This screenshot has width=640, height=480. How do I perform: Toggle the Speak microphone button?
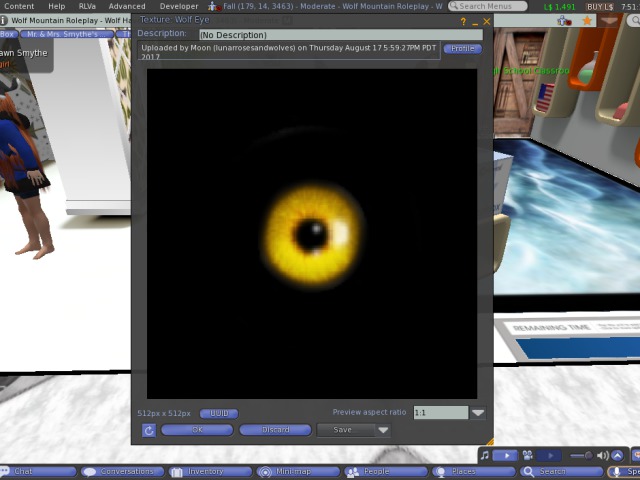click(624, 472)
